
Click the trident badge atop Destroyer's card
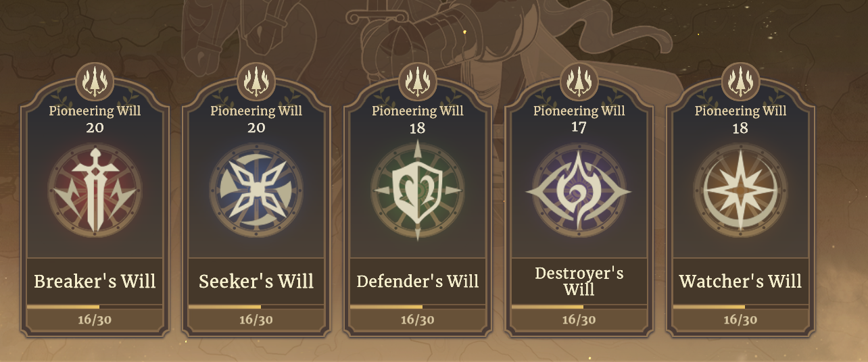tap(579, 81)
